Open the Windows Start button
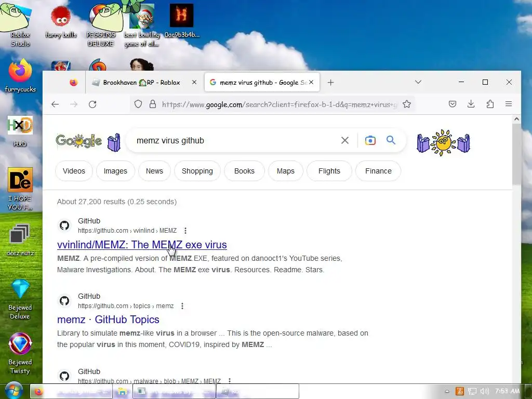This screenshot has width=532, height=399. (14, 391)
